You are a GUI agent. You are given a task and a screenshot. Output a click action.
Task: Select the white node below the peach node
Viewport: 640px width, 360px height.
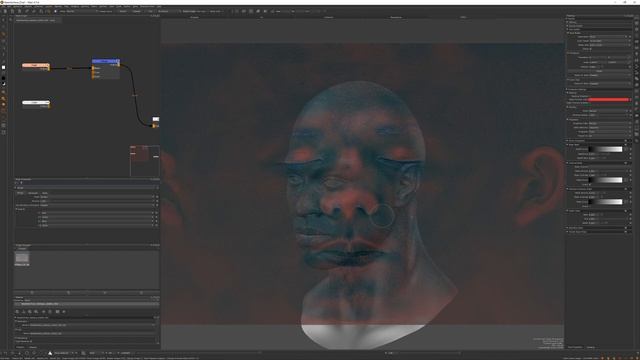pos(36,103)
